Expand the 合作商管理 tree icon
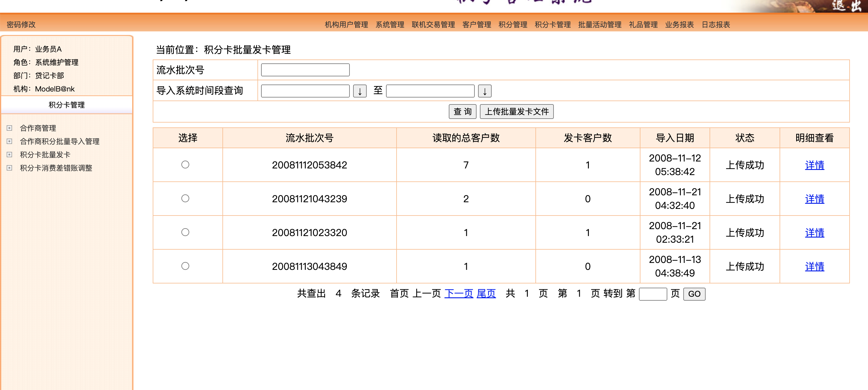The image size is (868, 390). click(9, 128)
